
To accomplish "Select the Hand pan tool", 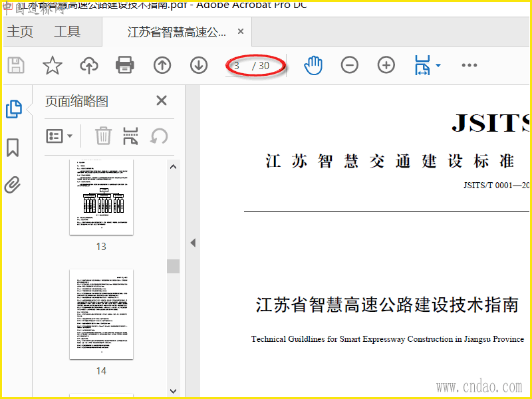I will 313,65.
